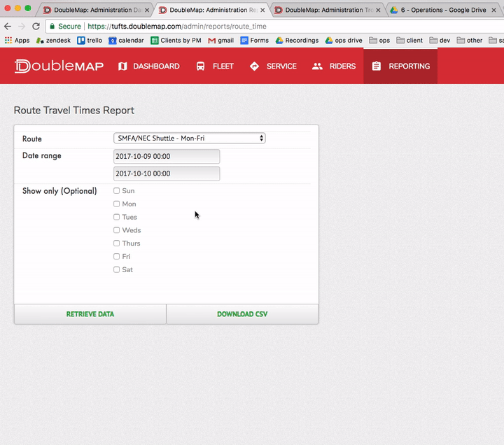Open the Dashboard map icon
Screen dimensions: 504x445
123,66
